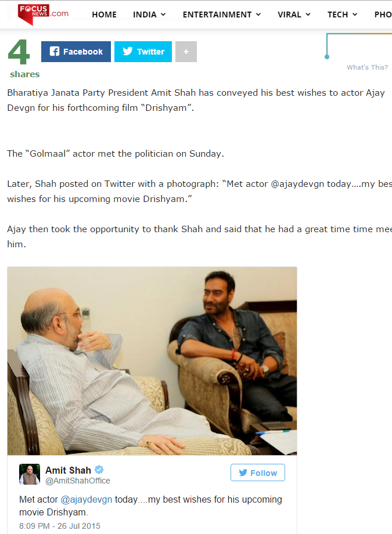Open the HOME menu item
Viewport: 392px width, 534px height.
pyautogui.click(x=105, y=15)
